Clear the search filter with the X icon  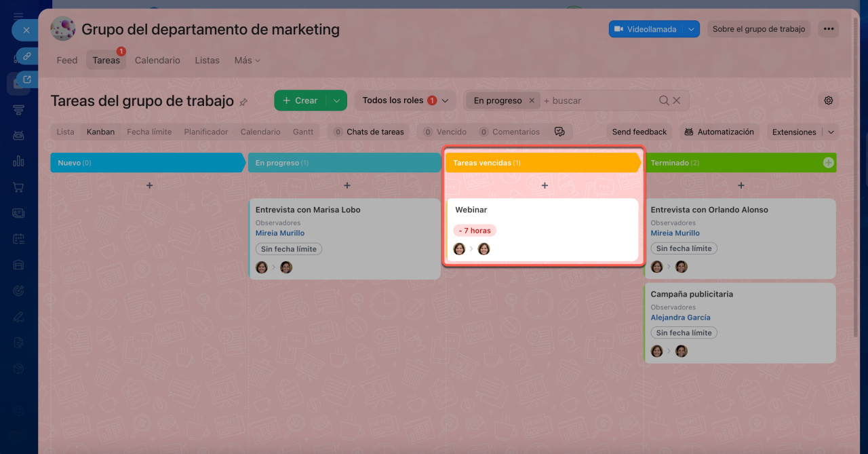(x=676, y=100)
